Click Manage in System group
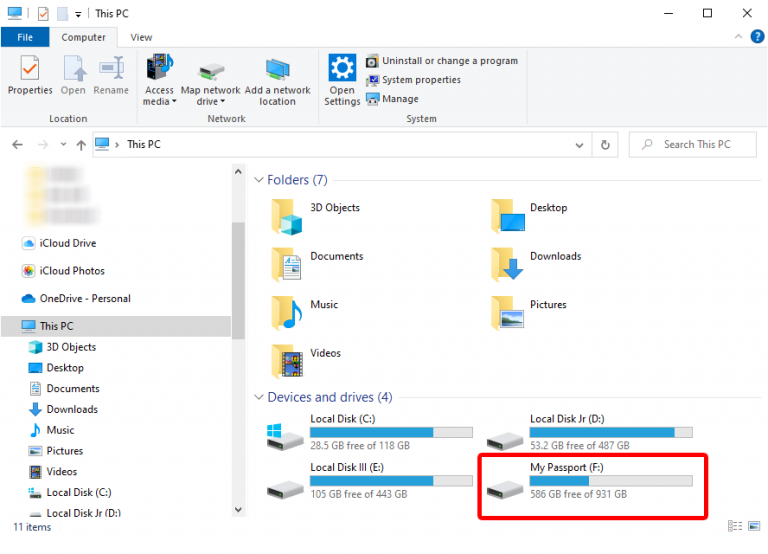Screen dimensions: 768x554 click(x=392, y=99)
